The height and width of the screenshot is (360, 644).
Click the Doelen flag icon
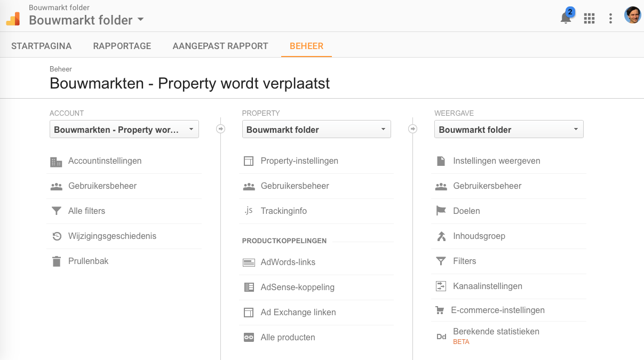click(x=441, y=211)
